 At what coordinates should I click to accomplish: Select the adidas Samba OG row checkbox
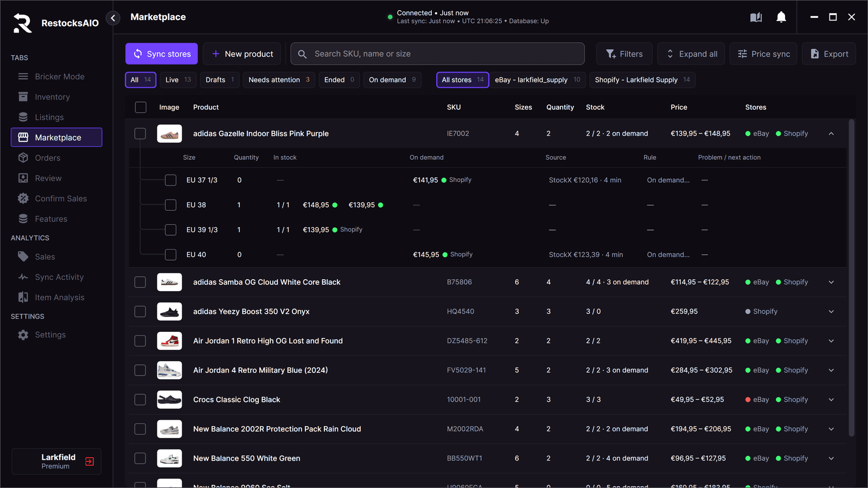tap(141, 282)
